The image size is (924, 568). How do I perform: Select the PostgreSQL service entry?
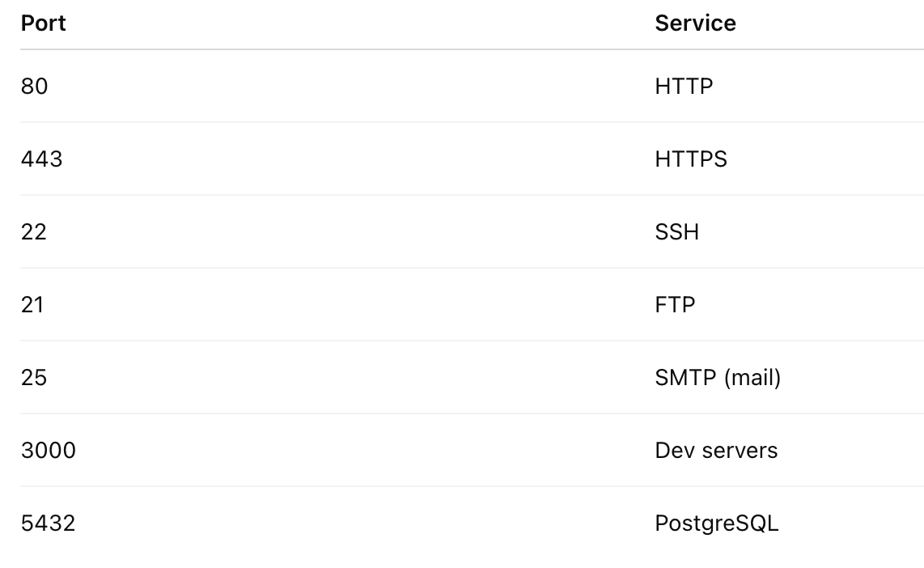coord(716,523)
